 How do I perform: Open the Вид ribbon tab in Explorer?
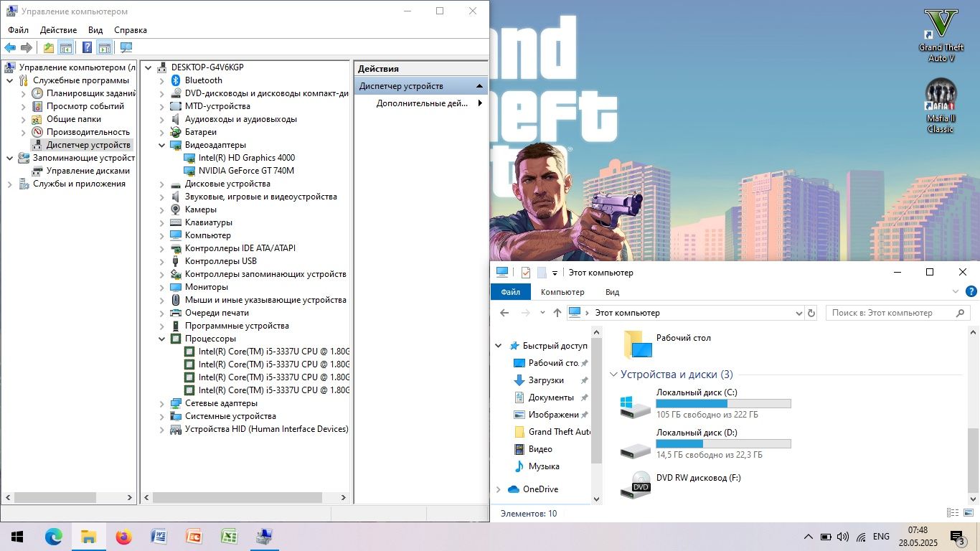coord(612,292)
